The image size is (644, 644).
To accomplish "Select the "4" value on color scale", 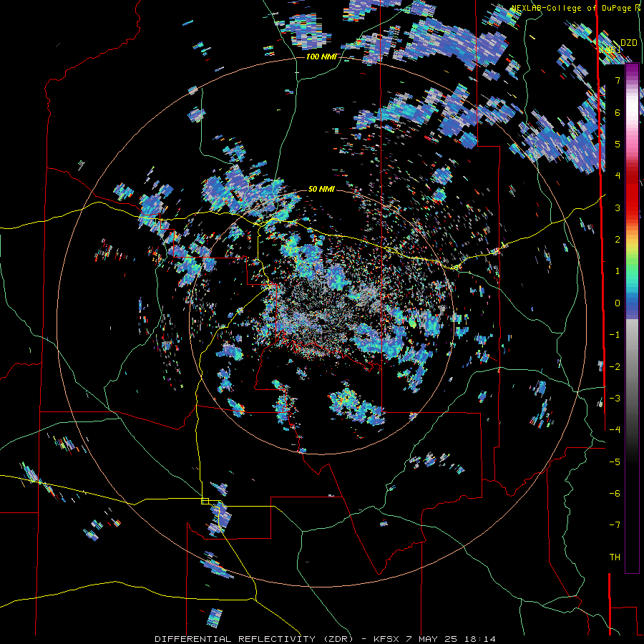I will 618,176.
